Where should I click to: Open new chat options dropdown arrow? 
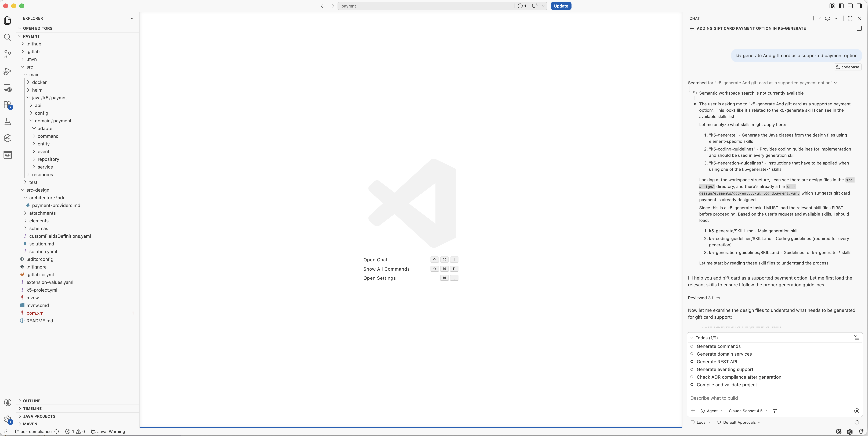point(819,19)
